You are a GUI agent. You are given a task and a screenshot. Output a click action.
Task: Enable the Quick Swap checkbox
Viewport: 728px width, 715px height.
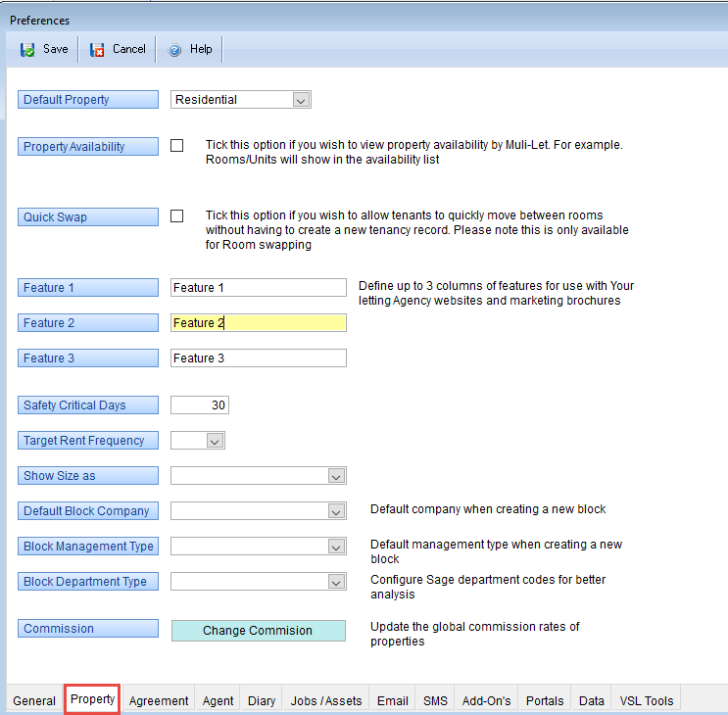[177, 216]
